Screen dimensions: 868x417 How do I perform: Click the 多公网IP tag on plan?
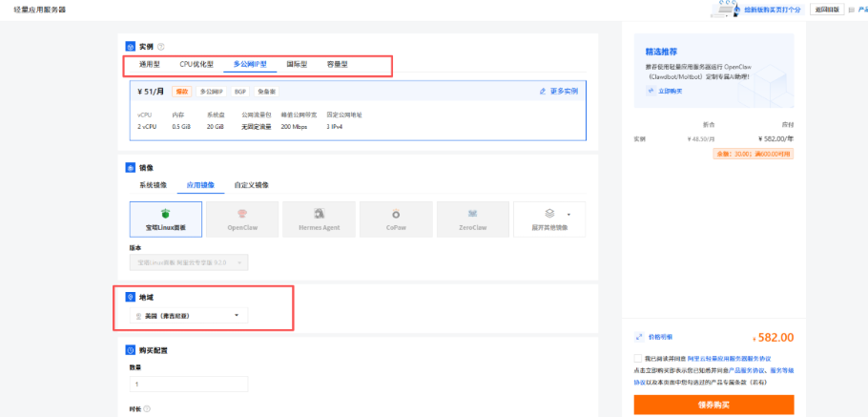coord(211,92)
